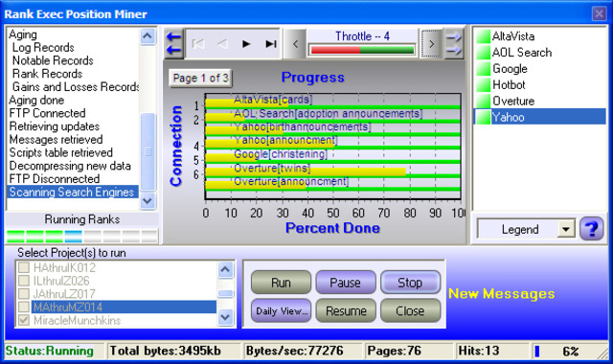613x364 pixels.
Task: Select AltaVista in engine list
Action: (x=513, y=36)
